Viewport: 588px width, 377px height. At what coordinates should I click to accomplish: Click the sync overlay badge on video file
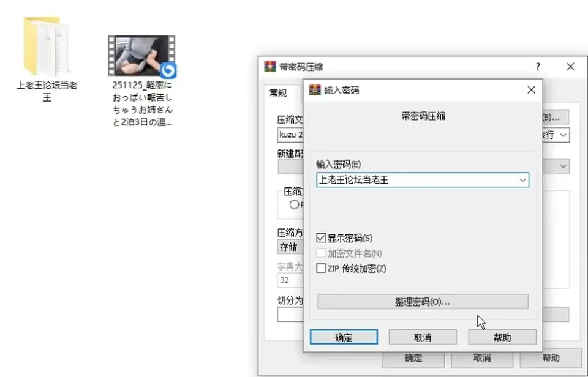[168, 70]
